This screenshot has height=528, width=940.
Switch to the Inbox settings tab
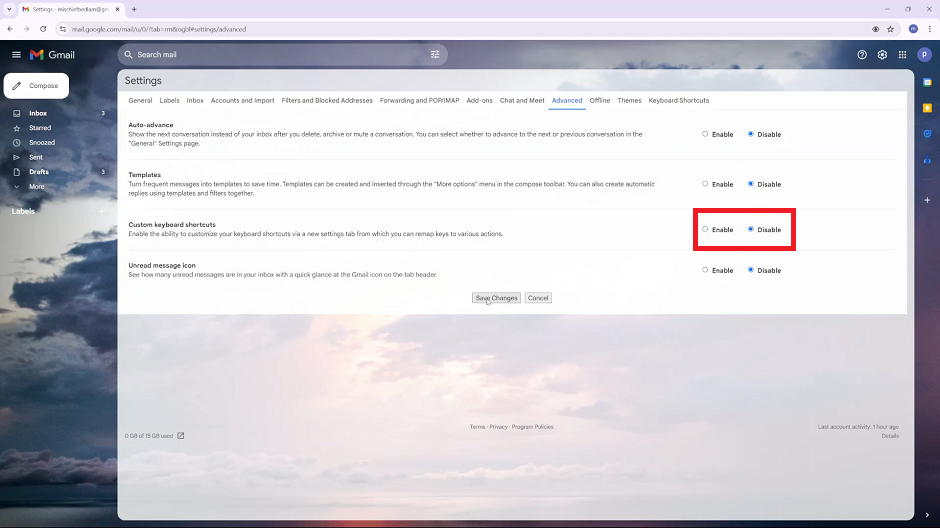[x=195, y=101]
